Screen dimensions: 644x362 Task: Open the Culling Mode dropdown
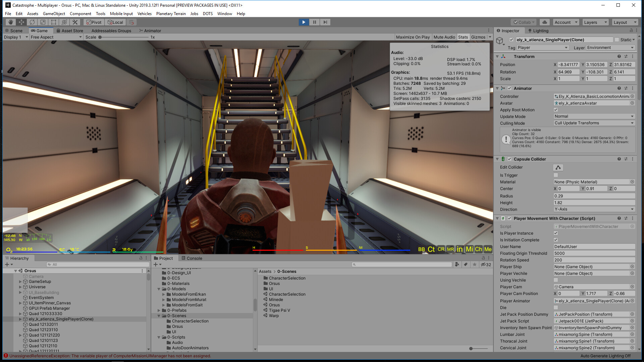594,123
